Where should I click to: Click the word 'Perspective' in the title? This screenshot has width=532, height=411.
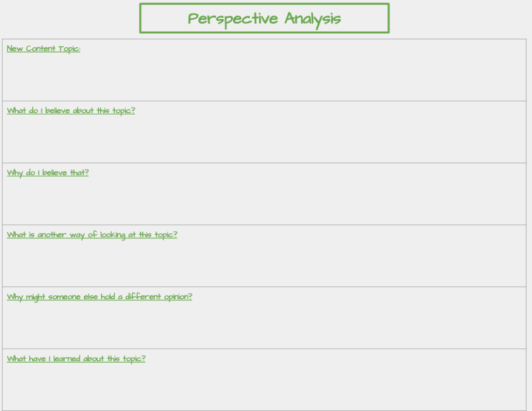(x=233, y=19)
